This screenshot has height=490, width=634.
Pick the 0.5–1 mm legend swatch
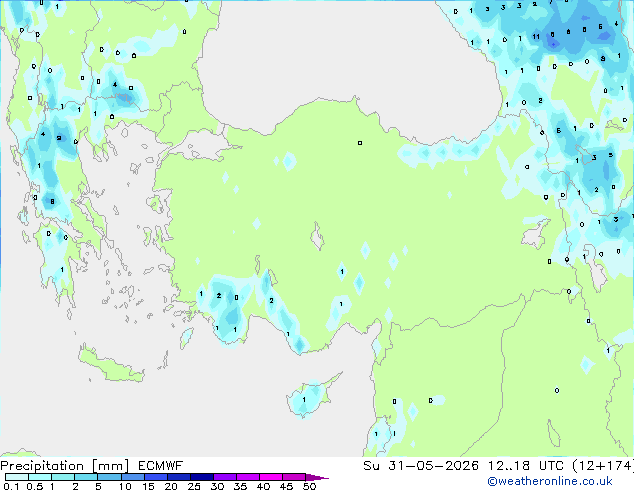(40, 477)
